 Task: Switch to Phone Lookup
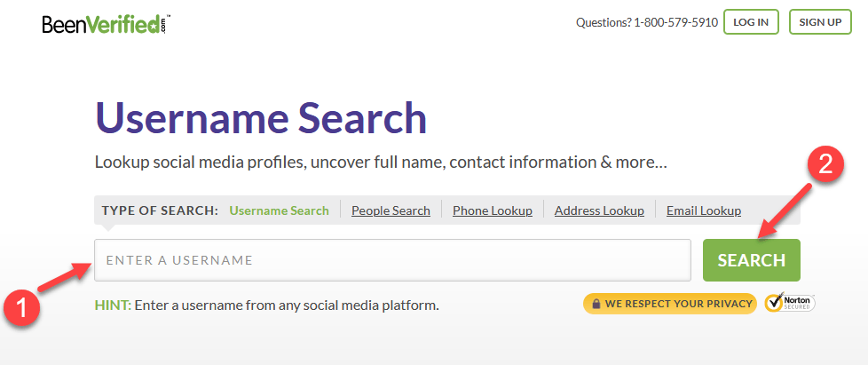492,210
